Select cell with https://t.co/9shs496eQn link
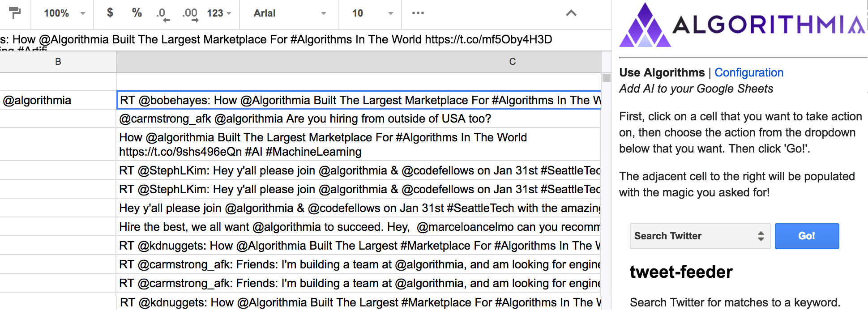Image resolution: width=868 pixels, height=310 pixels. pyautogui.click(x=359, y=144)
